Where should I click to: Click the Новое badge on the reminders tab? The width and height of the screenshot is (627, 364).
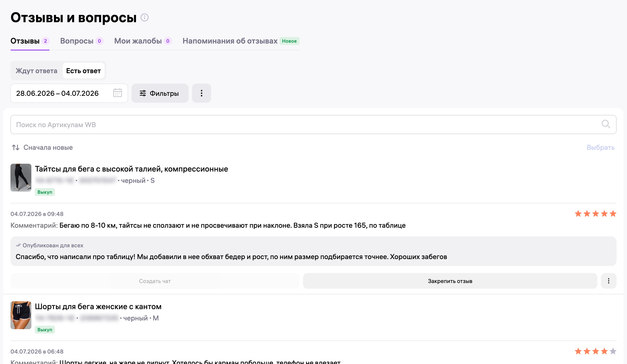[289, 41]
